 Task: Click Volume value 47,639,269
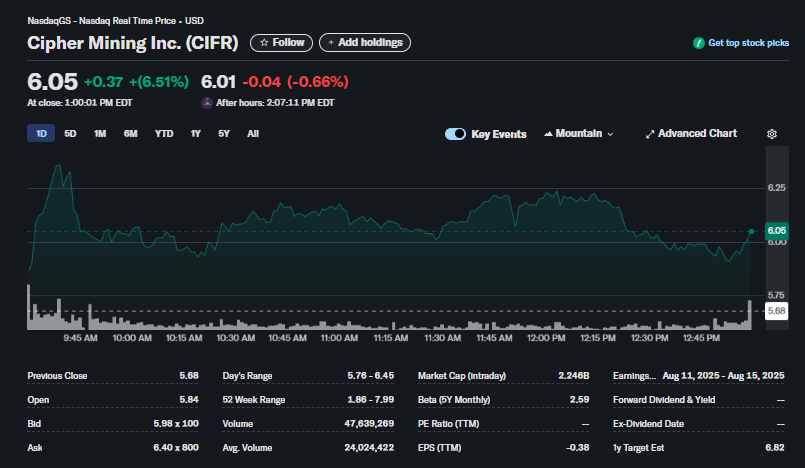pos(369,424)
